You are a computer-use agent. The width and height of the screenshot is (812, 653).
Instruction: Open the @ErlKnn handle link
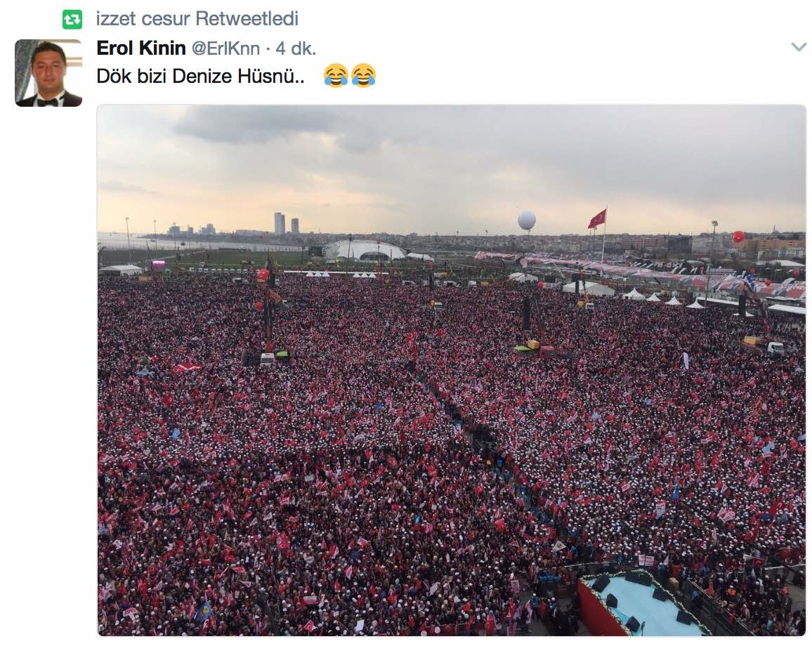225,48
